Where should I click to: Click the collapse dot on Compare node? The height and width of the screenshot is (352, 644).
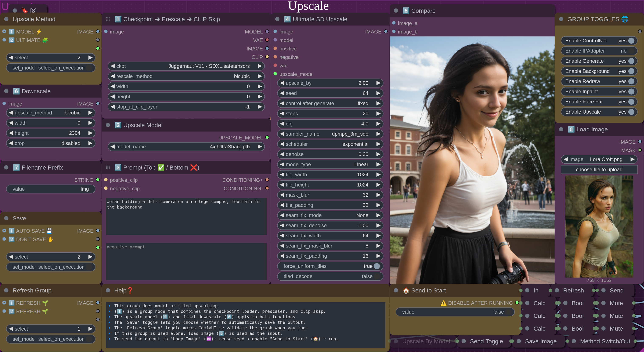point(396,11)
